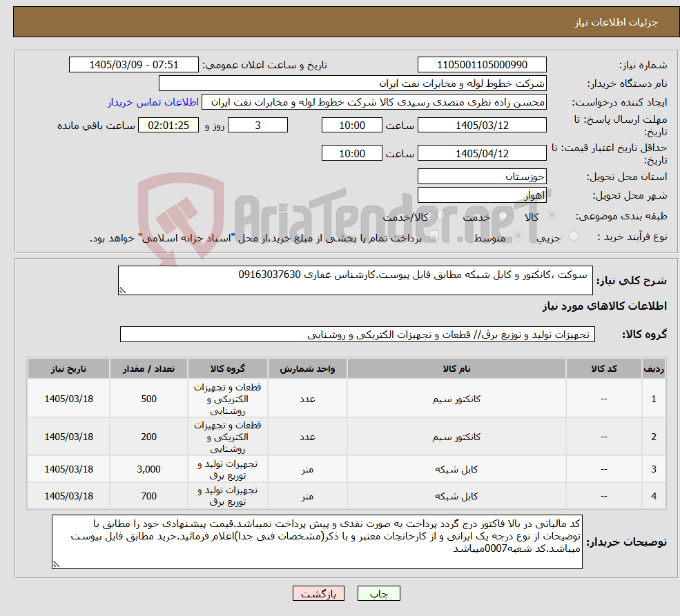Click the چاپ print button

(378, 593)
